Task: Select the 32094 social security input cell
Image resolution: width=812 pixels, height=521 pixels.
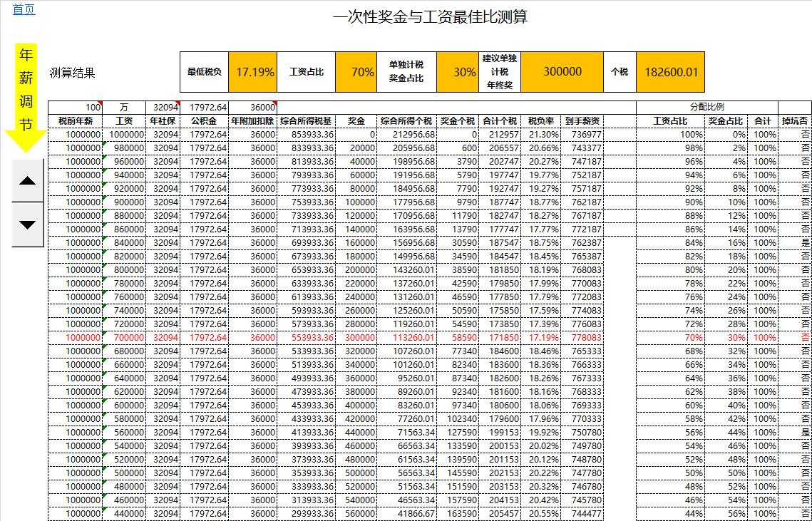Action: (x=163, y=108)
